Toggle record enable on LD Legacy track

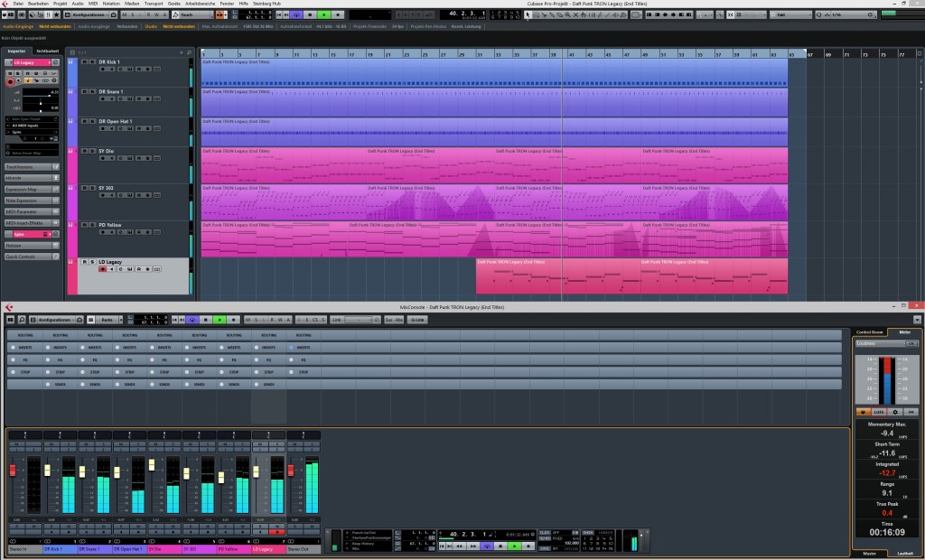coord(103,269)
